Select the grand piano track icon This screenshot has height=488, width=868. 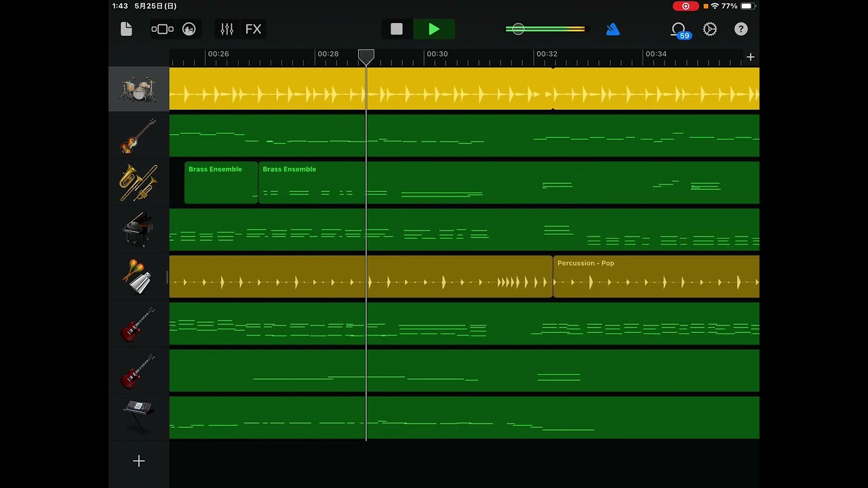[x=138, y=229]
